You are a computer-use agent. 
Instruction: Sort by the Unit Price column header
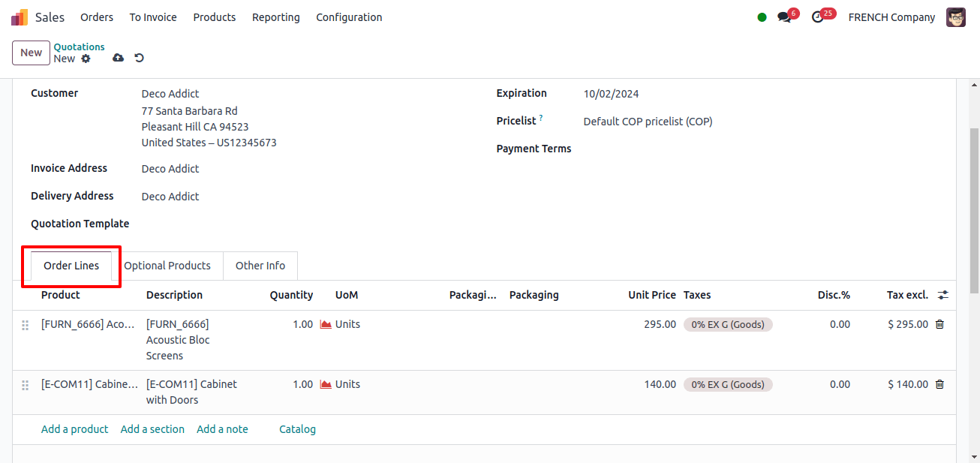click(652, 295)
